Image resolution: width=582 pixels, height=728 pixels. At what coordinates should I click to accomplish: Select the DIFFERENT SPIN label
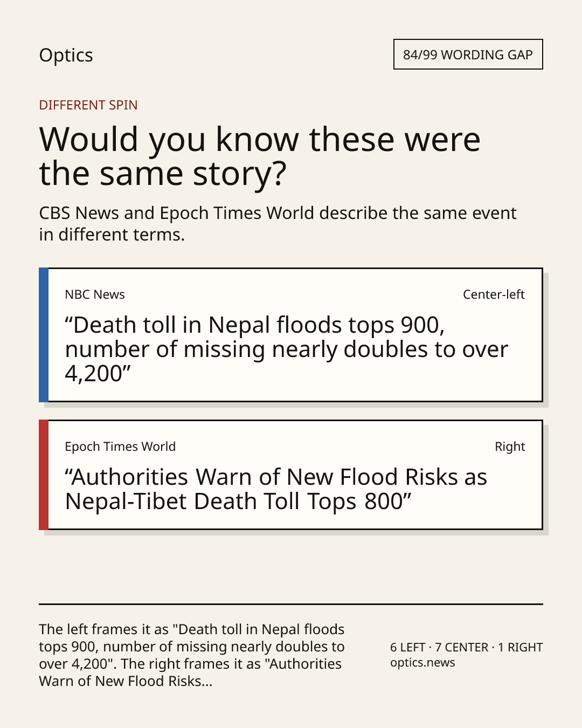88,105
